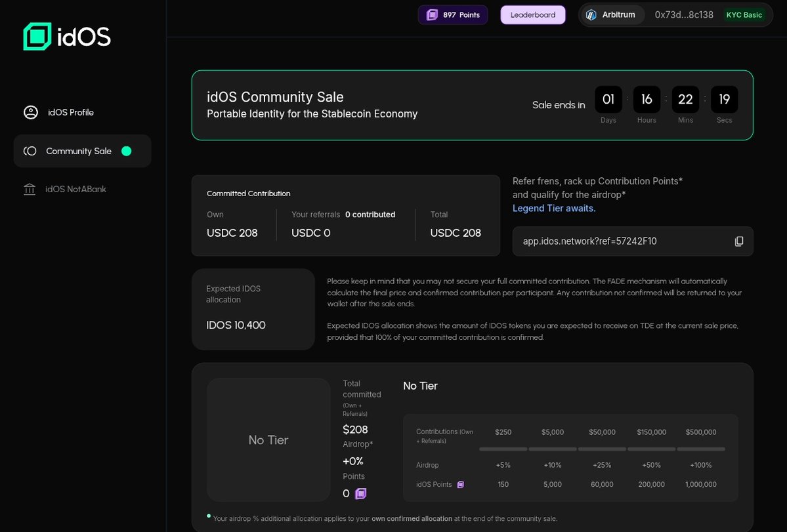
Task: Open the Leaderboard
Action: click(x=532, y=14)
